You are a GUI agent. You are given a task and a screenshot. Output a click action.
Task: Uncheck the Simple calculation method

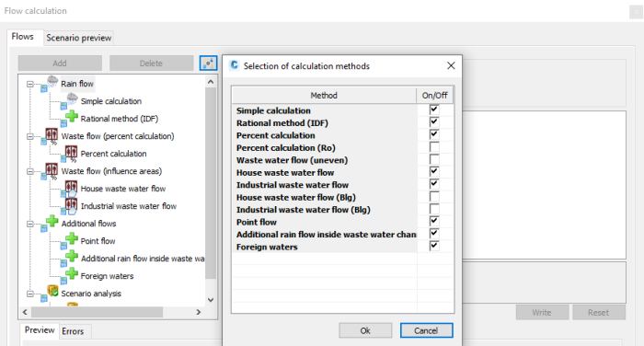click(434, 110)
